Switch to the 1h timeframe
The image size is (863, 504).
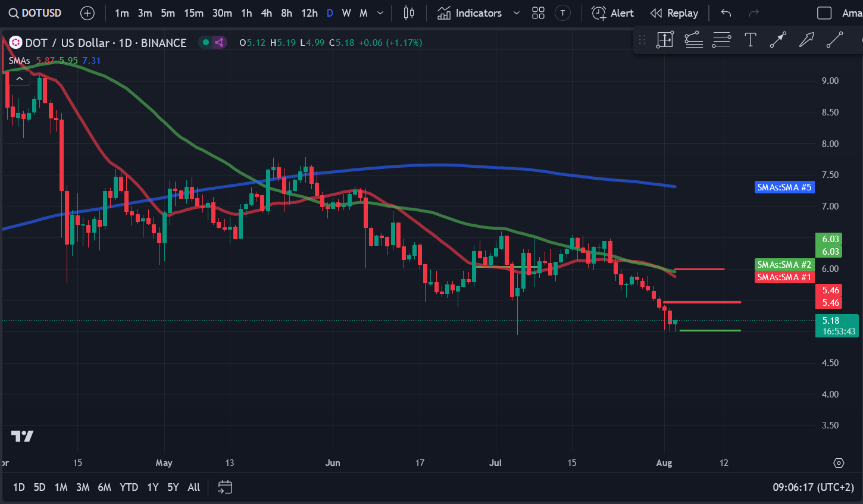[x=246, y=13]
